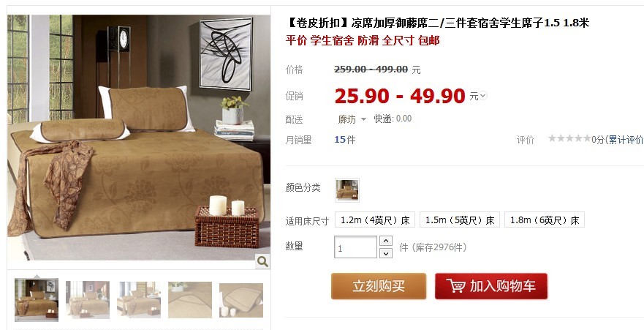
Task: Click the shopping cart icon in add-to-cart button
Action: click(455, 285)
